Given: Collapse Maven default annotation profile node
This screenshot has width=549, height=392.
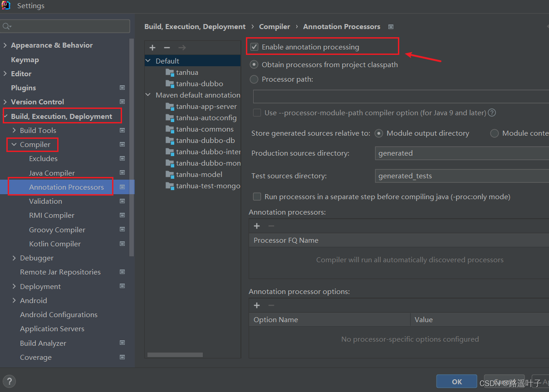Looking at the screenshot, I should [x=148, y=95].
